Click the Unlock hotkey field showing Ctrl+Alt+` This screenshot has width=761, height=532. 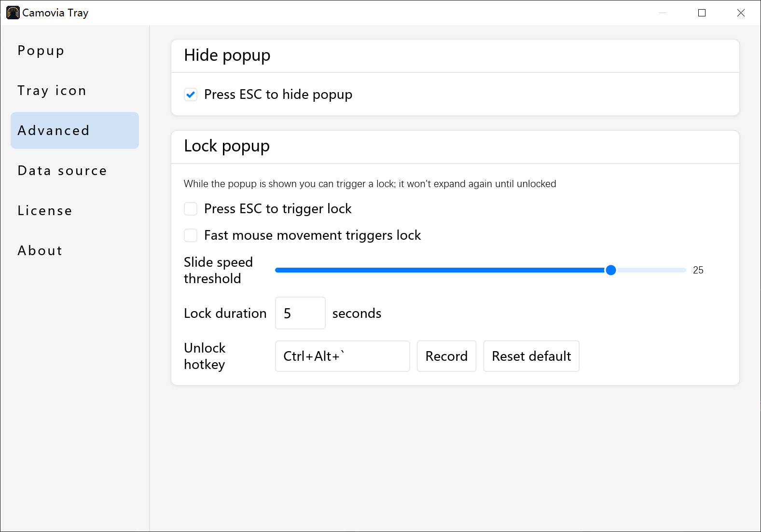343,356
